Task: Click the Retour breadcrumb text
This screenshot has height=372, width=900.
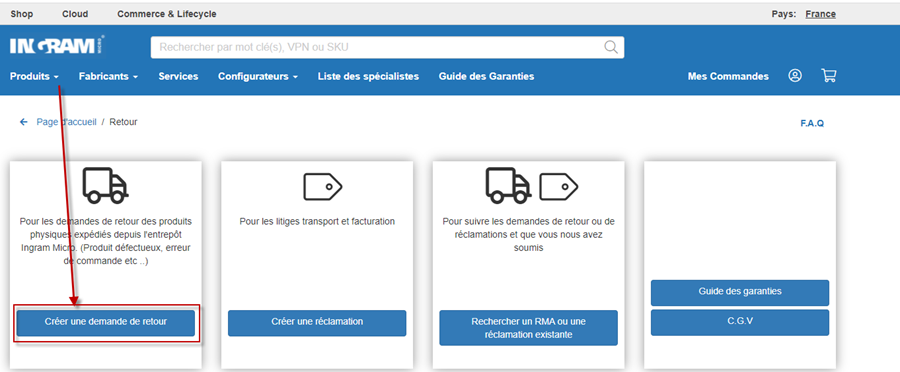Action: (123, 122)
